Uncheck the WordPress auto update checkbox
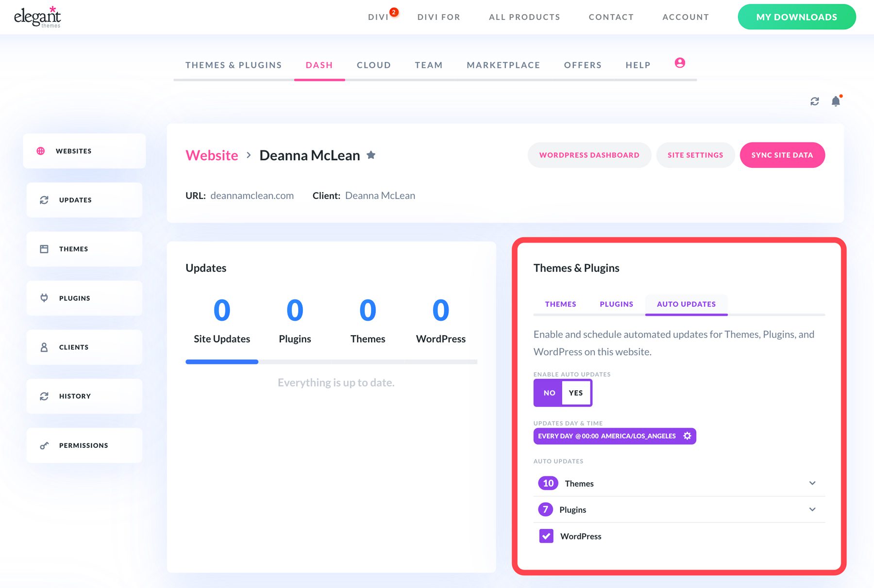Screen dimensions: 874x588 tap(546, 536)
